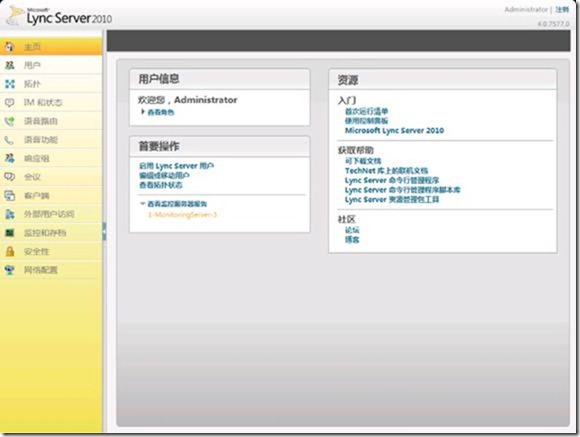
Task: Click the Administrator name in the header
Action: click(526, 10)
